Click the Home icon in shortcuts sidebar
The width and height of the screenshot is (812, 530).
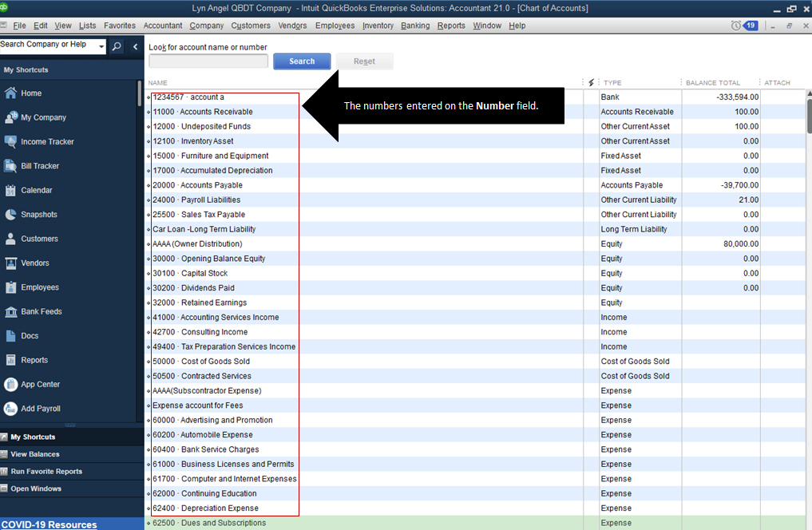(x=11, y=93)
